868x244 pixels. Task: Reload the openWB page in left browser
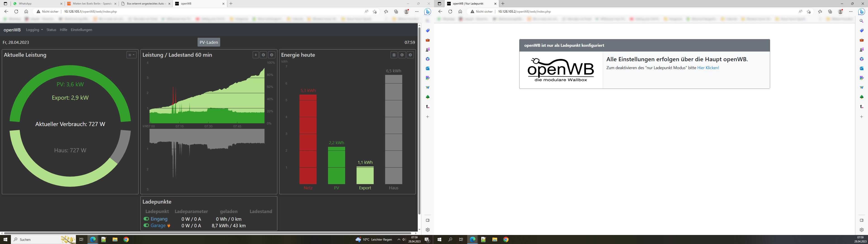pos(16,12)
